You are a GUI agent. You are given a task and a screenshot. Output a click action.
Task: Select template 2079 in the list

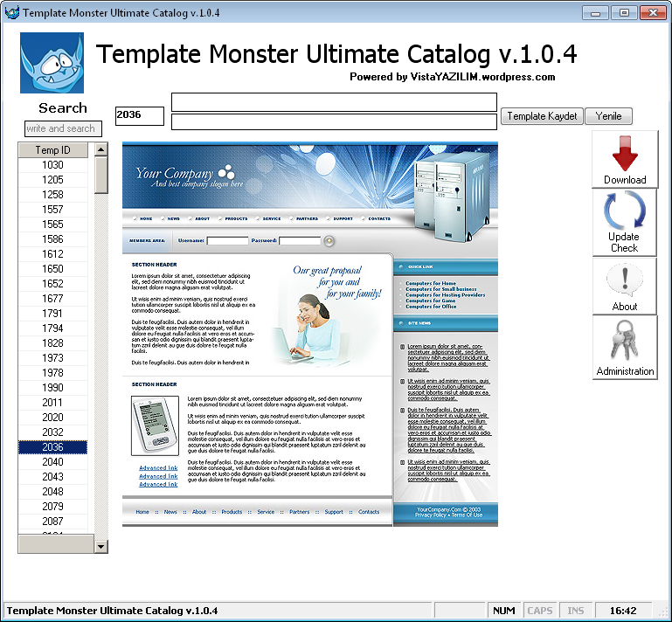pos(52,507)
